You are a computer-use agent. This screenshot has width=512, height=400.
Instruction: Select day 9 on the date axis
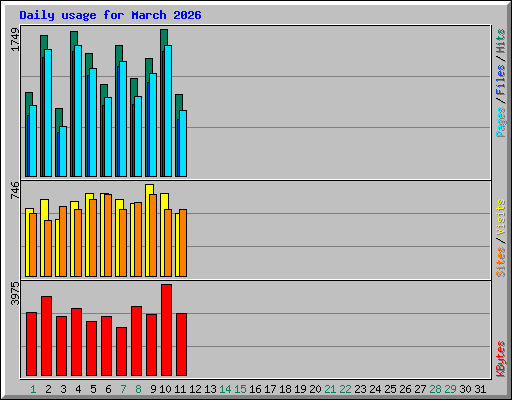[153, 389]
